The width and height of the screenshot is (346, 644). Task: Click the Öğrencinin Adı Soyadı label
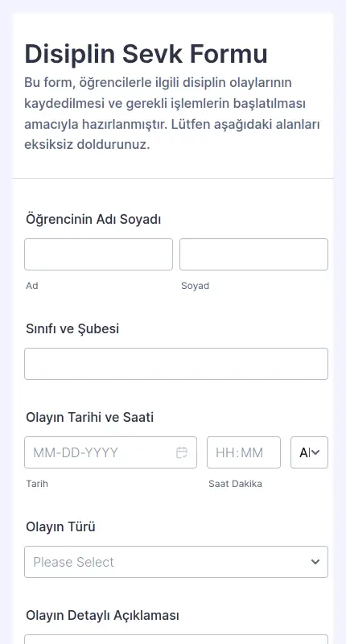point(93,219)
